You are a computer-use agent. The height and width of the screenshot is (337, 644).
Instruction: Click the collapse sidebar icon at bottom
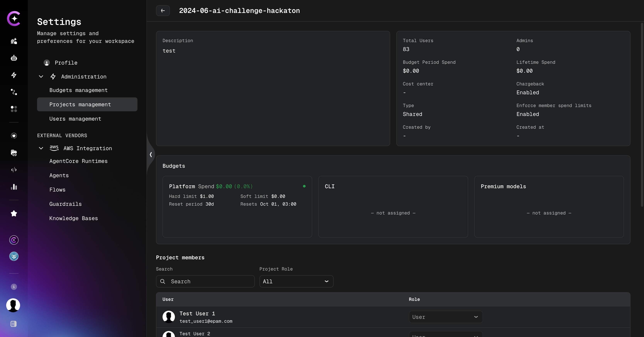coord(14,324)
